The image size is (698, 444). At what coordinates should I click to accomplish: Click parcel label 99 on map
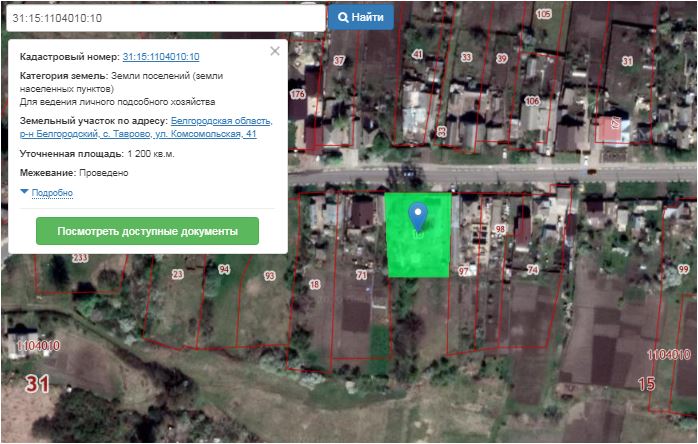683,269
